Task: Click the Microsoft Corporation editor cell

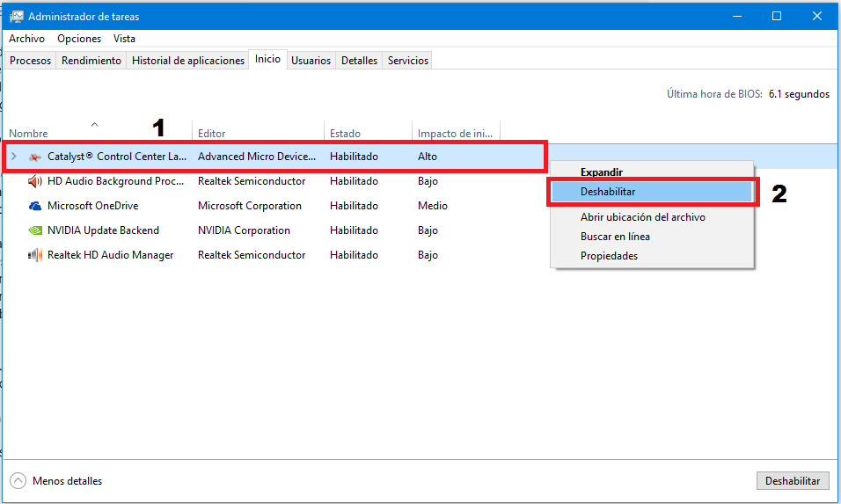Action: 250,206
